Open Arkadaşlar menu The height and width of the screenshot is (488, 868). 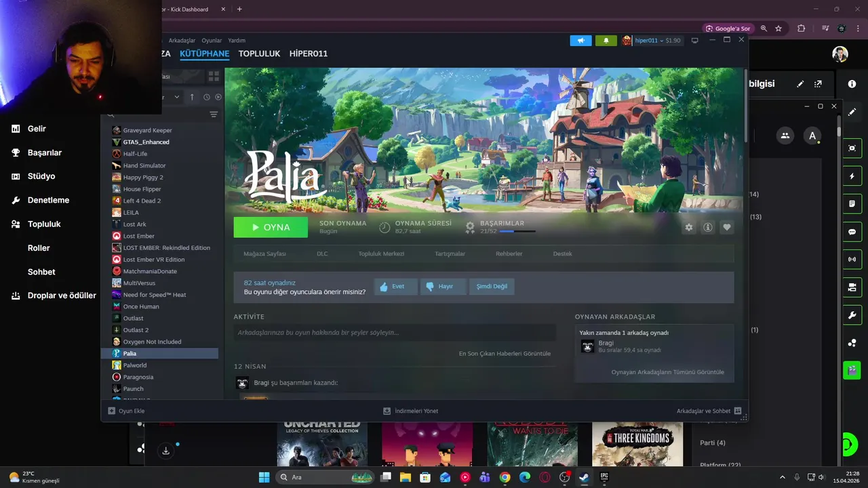(x=182, y=41)
